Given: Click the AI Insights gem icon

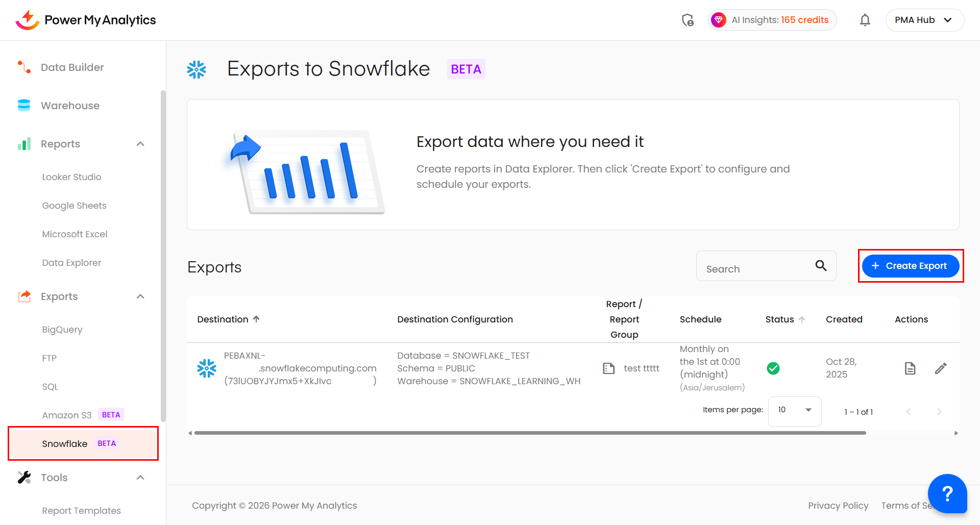Looking at the screenshot, I should [719, 20].
